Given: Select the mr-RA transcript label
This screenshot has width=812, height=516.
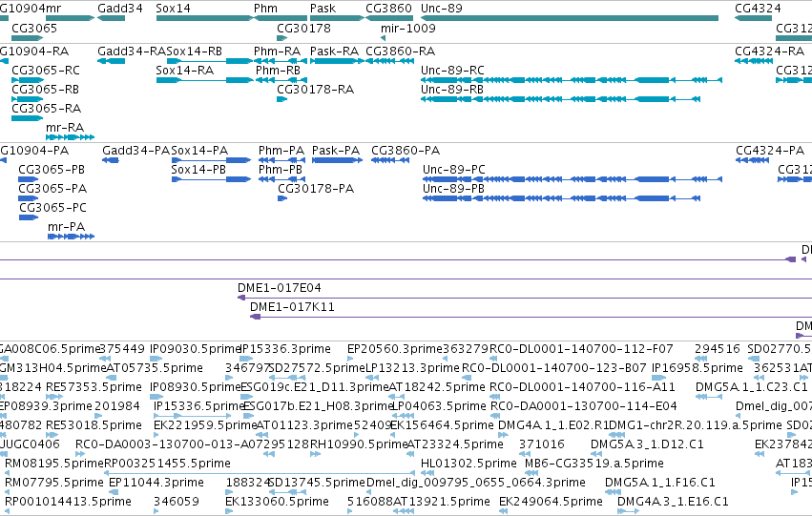Looking at the screenshot, I should coord(65,127).
